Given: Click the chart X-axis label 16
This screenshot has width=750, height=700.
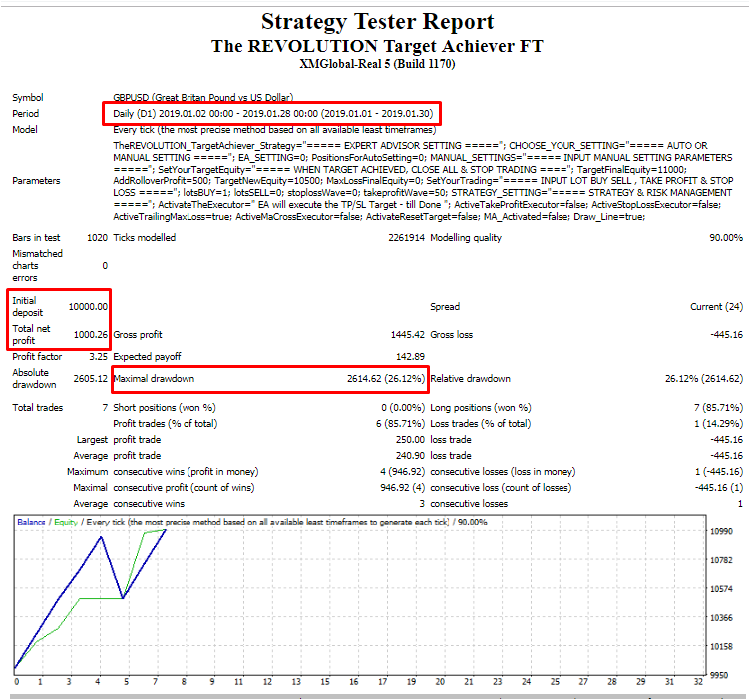Looking at the screenshot, I should coord(353,682).
